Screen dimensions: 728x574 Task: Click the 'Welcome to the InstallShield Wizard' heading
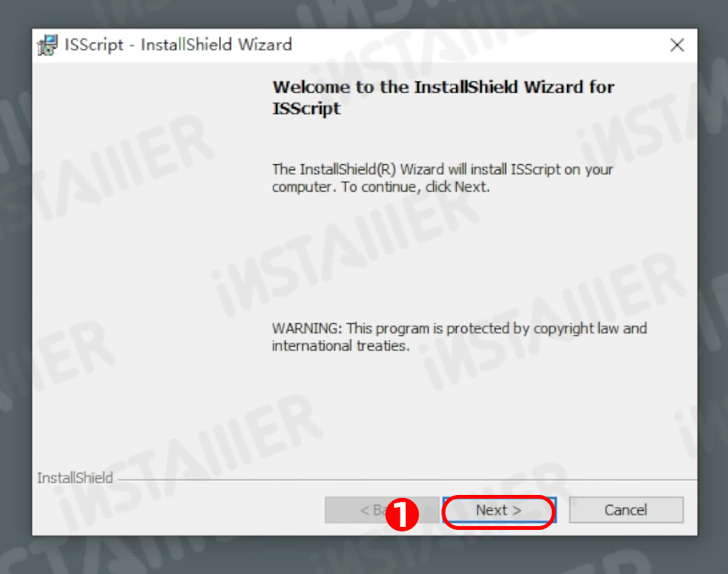443,97
